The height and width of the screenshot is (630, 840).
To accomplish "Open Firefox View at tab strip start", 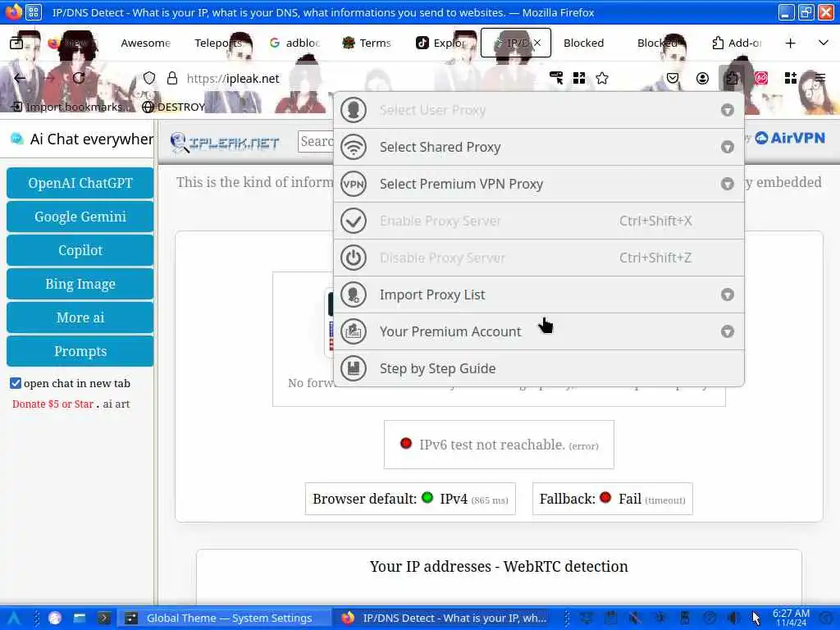I will pyautogui.click(x=16, y=43).
